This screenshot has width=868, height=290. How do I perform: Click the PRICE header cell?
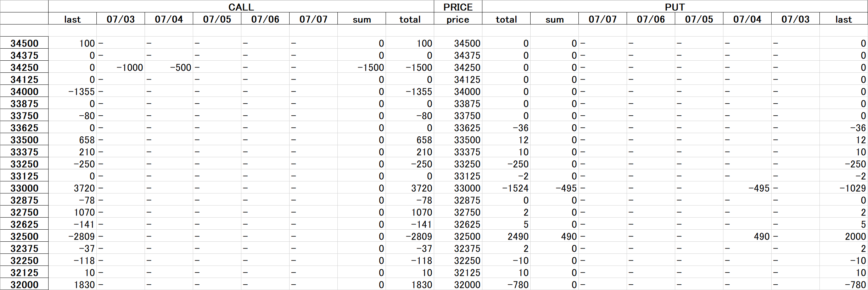(458, 7)
